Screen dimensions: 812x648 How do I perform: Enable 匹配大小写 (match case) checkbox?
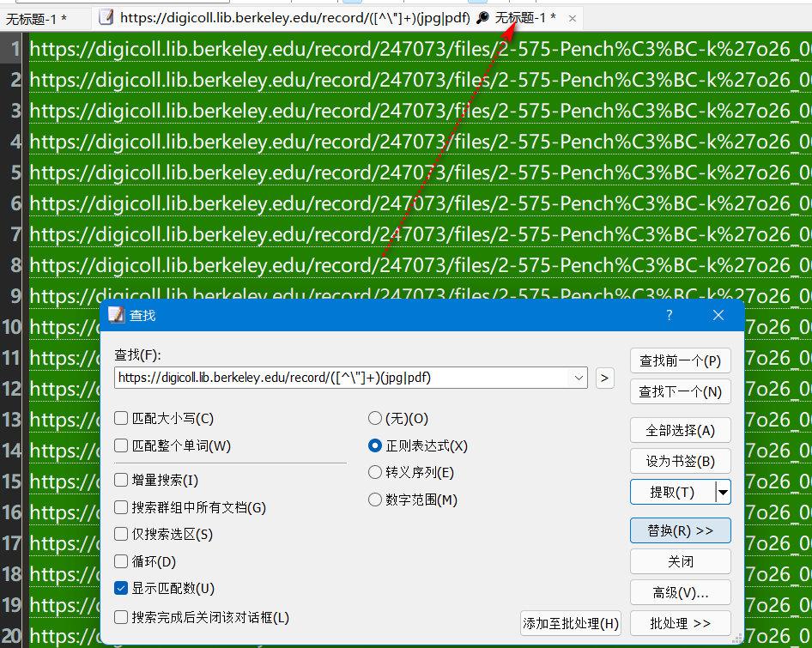pos(122,419)
